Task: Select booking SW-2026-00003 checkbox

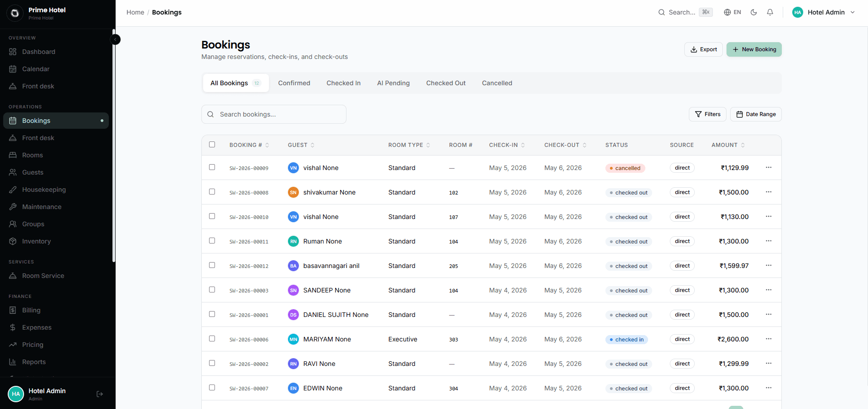Action: [x=212, y=290]
